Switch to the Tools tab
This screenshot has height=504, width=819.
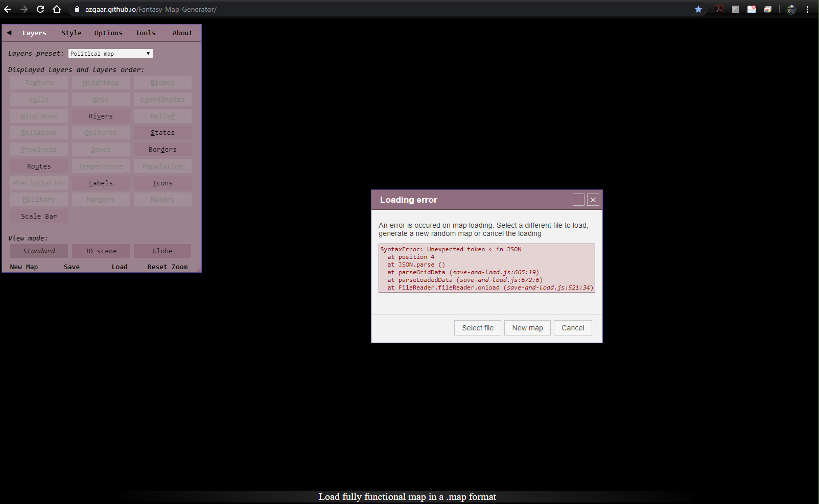146,33
